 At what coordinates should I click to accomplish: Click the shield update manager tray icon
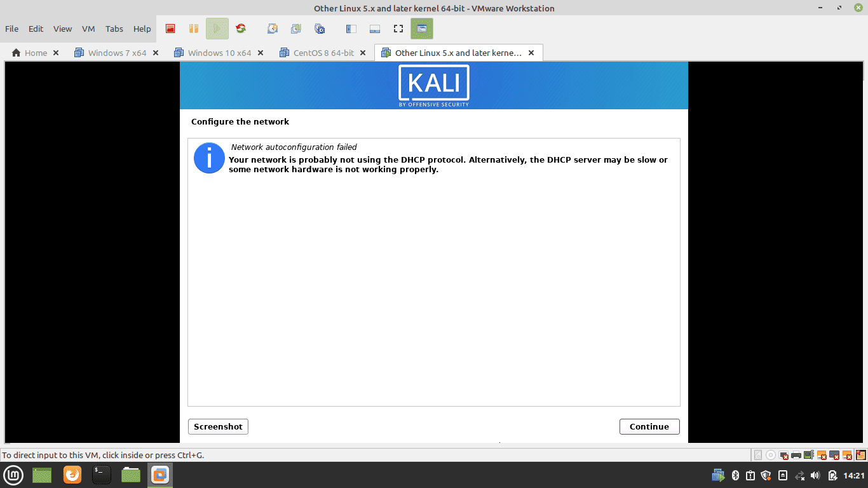coord(766,475)
